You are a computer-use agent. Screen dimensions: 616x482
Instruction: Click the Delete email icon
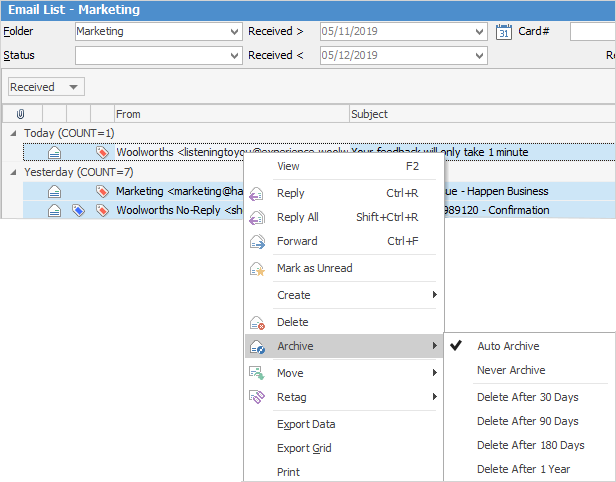(x=258, y=322)
